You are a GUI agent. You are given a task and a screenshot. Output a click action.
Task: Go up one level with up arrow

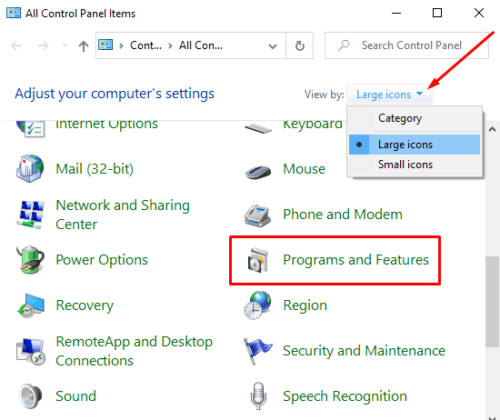(x=83, y=46)
